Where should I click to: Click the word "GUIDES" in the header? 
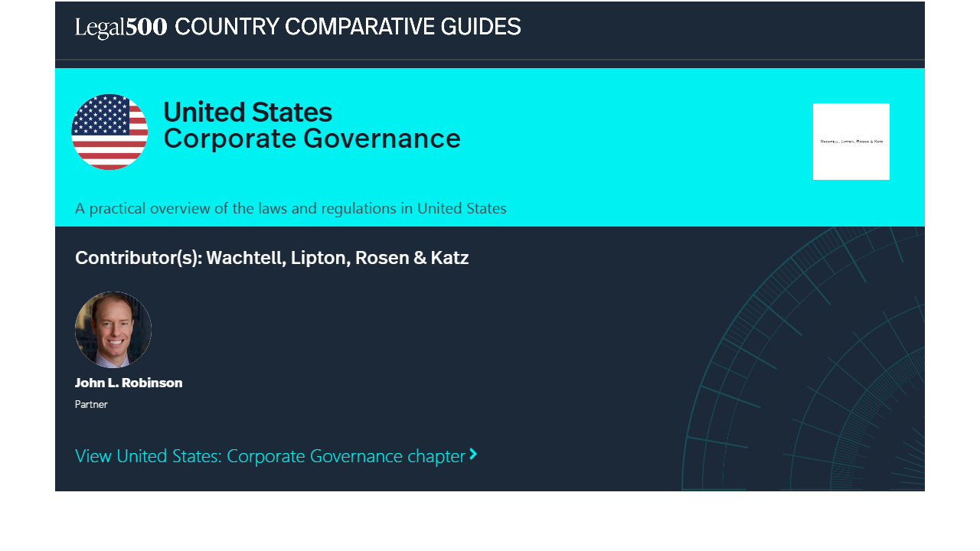pyautogui.click(x=481, y=28)
